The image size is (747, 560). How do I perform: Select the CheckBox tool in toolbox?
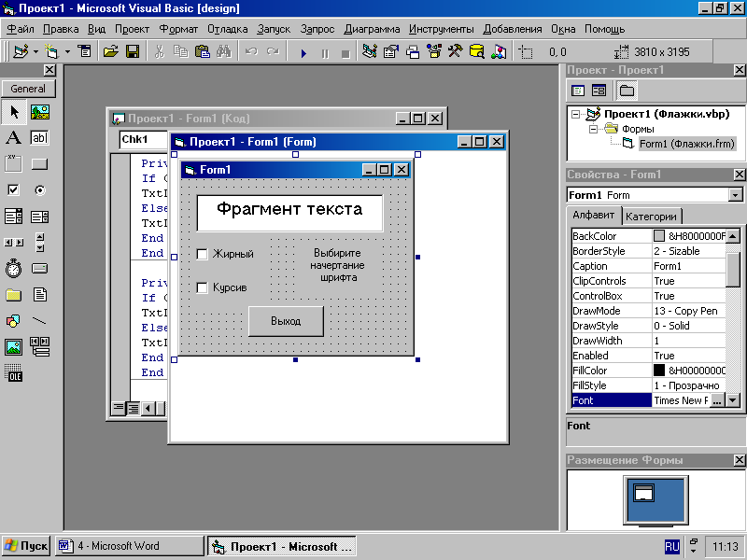tap(13, 190)
